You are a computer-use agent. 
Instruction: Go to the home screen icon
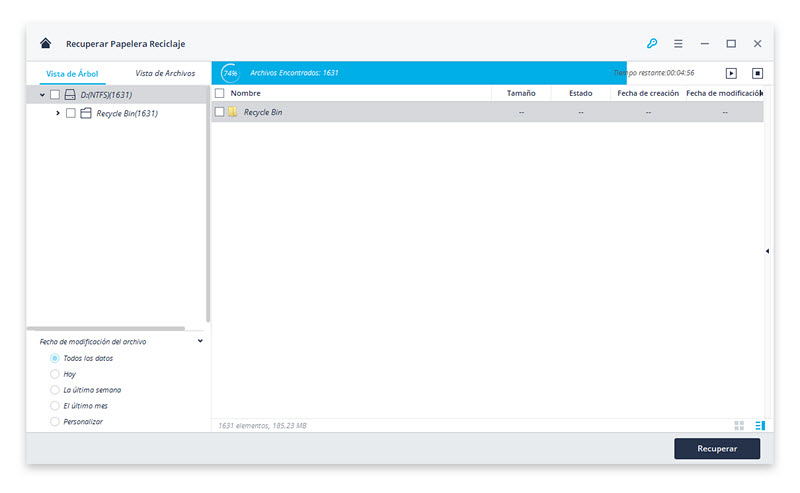point(45,43)
